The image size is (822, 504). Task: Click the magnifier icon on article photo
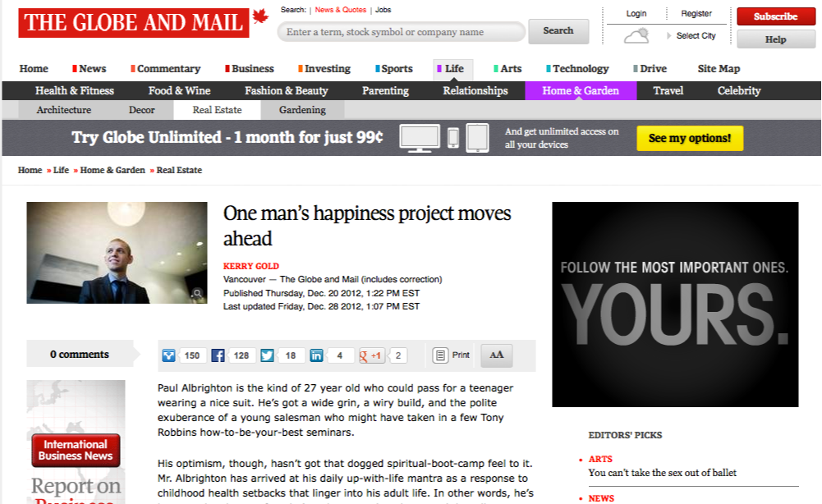coord(197,293)
